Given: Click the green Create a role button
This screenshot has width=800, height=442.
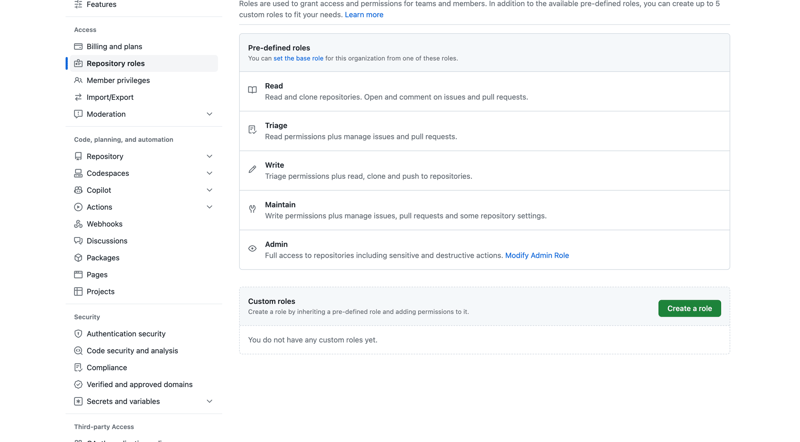Looking at the screenshot, I should click(x=689, y=308).
